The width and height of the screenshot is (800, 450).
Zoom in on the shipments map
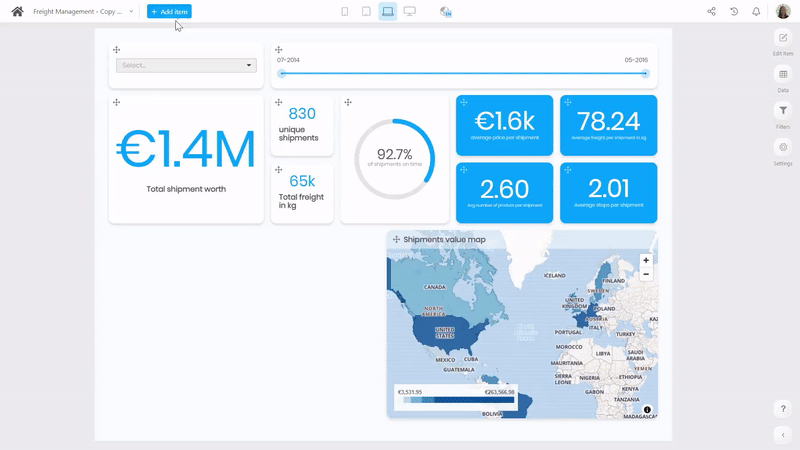[x=646, y=260]
